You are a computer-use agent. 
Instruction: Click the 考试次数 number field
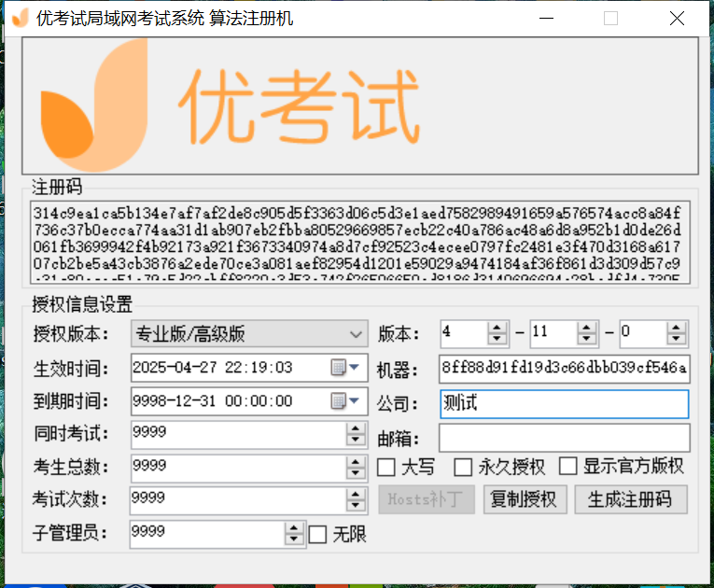(x=238, y=500)
